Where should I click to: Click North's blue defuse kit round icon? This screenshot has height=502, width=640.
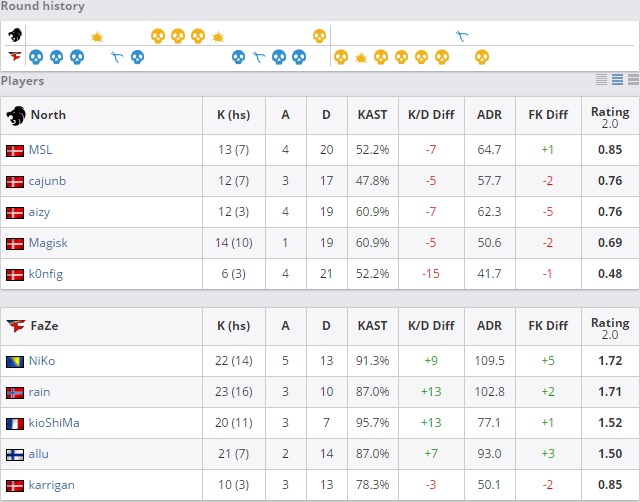[x=462, y=36]
